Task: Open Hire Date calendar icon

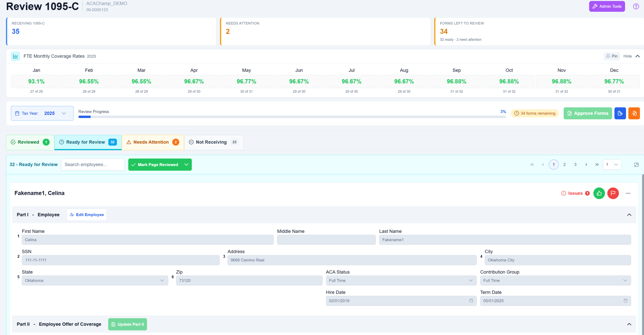Action: 471,301
